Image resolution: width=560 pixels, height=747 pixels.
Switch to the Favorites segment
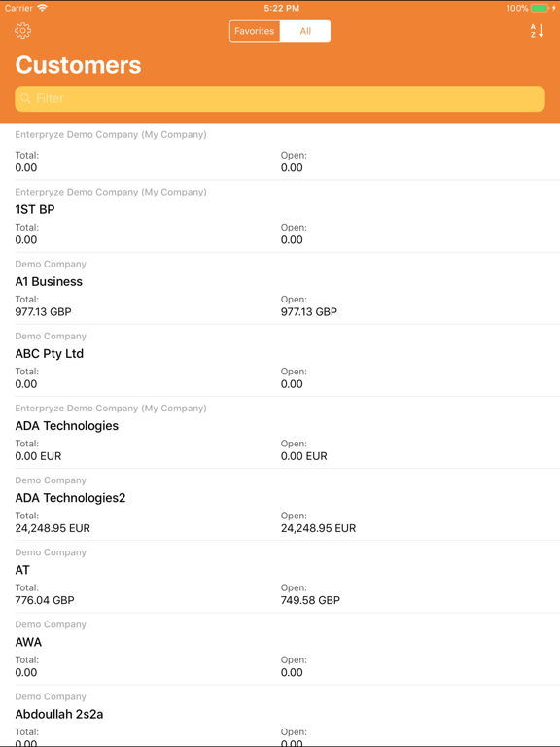pos(255,31)
